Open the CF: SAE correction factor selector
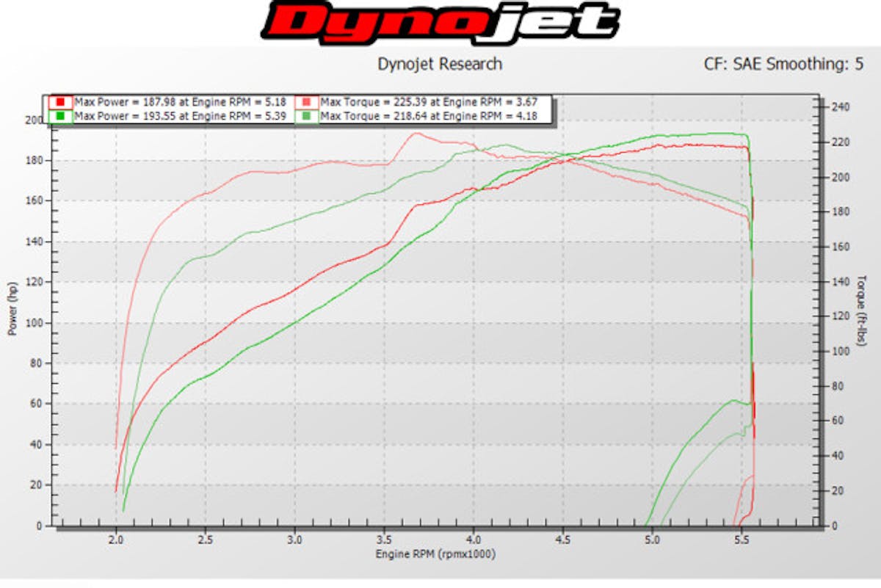 [x=734, y=65]
